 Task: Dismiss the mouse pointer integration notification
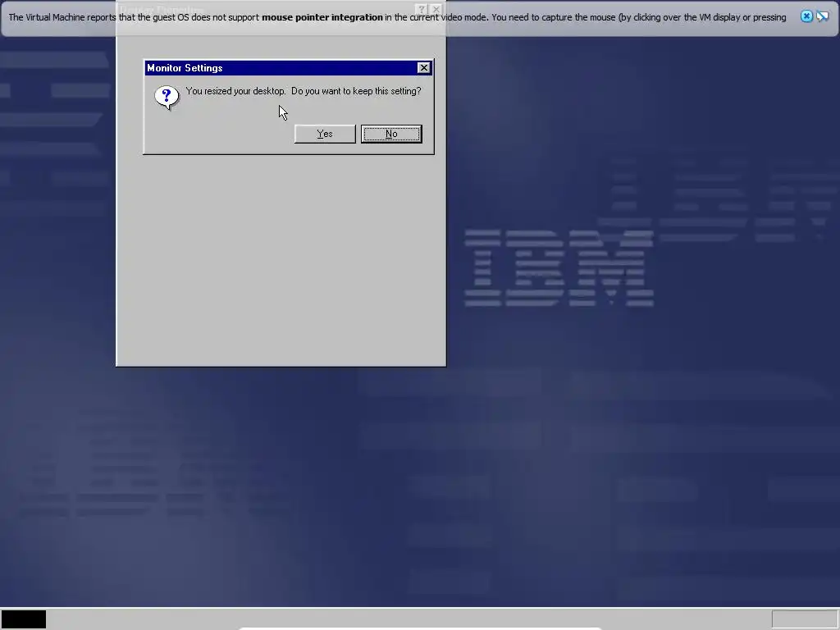tap(806, 16)
